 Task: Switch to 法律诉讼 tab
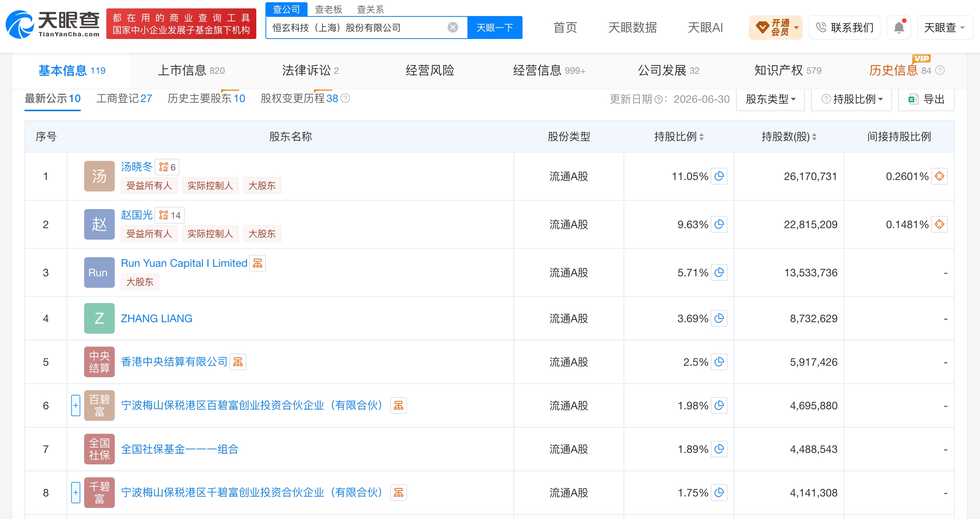pyautogui.click(x=310, y=70)
